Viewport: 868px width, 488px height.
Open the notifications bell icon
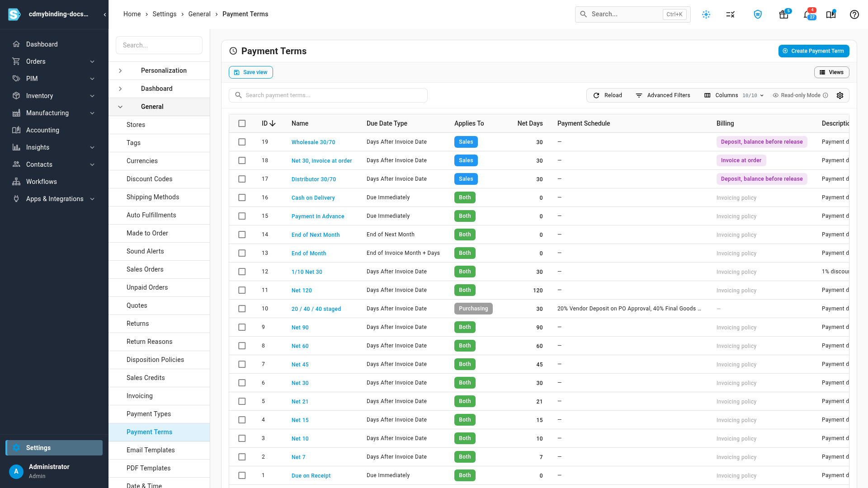808,14
